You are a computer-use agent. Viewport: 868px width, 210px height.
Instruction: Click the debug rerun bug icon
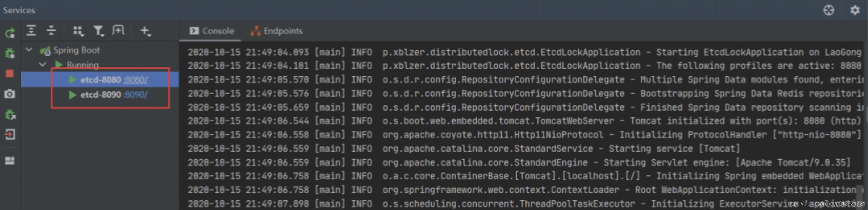(10, 53)
